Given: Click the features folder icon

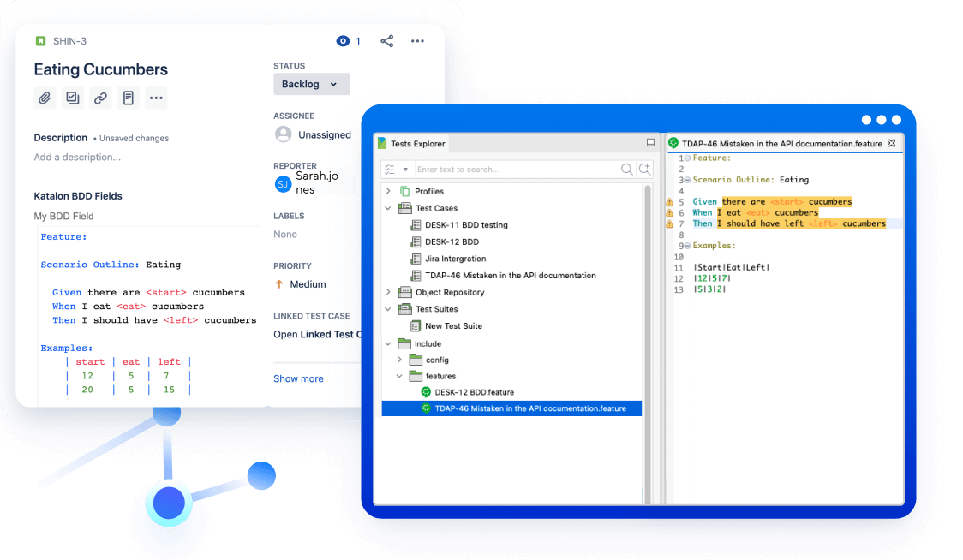Looking at the screenshot, I should pos(416,376).
